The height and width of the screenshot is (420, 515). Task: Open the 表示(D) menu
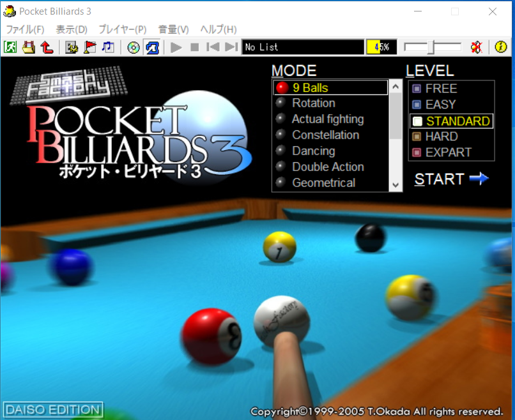pos(72,29)
